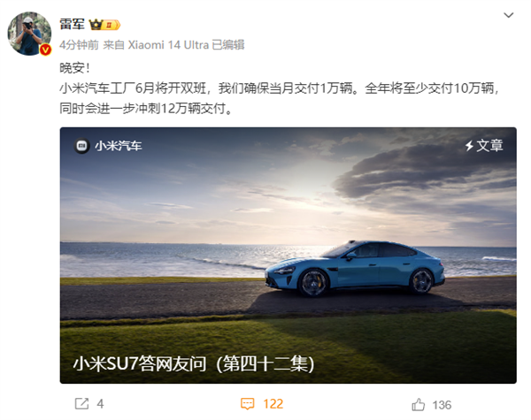
Task: Open the 雷军 username link
Action: pyautogui.click(x=72, y=25)
